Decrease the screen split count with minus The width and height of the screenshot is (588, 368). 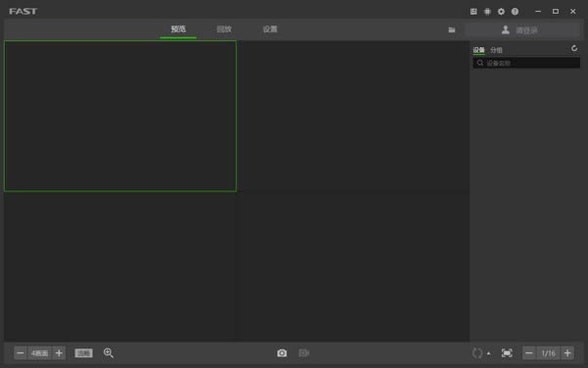pyautogui.click(x=21, y=353)
